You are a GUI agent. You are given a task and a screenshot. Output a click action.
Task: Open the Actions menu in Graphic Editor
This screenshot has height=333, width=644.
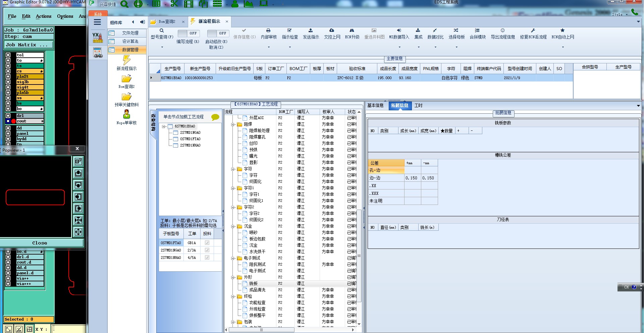44,16
